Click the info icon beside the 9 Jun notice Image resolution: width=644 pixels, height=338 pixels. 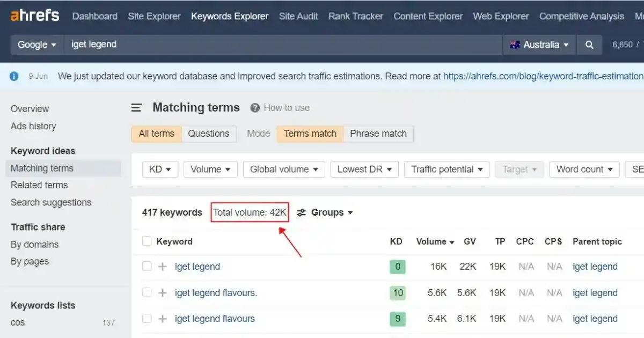[14, 76]
